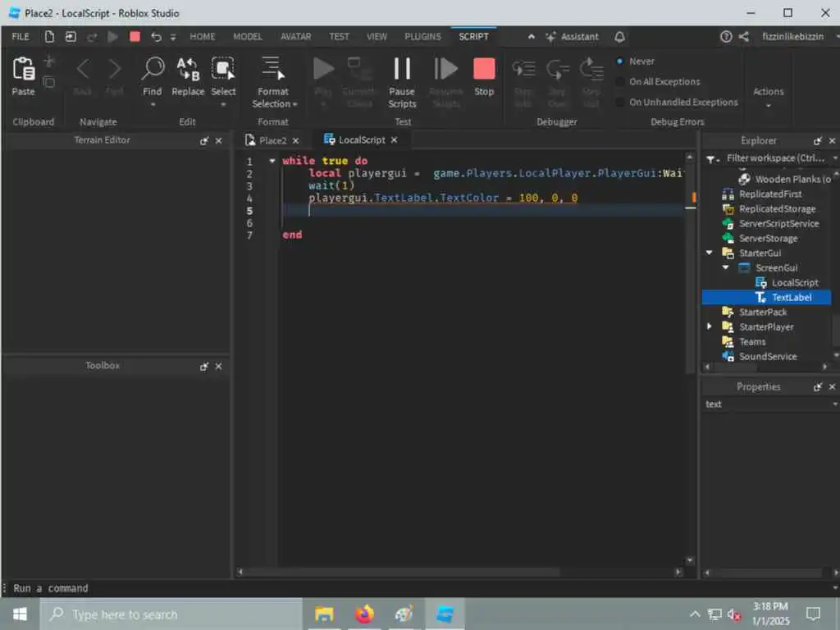Click the red stop icon in quick access bar

click(x=135, y=36)
